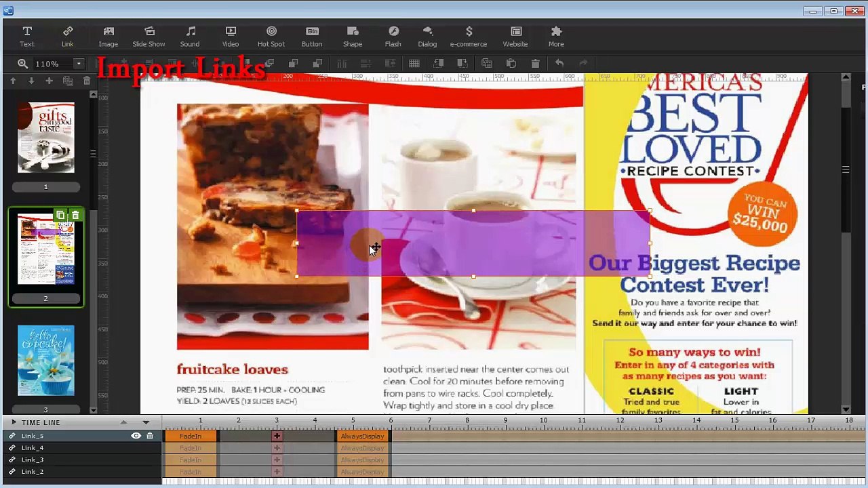Delete selected element via trash toolbar icon
This screenshot has height=488, width=868.
point(535,64)
